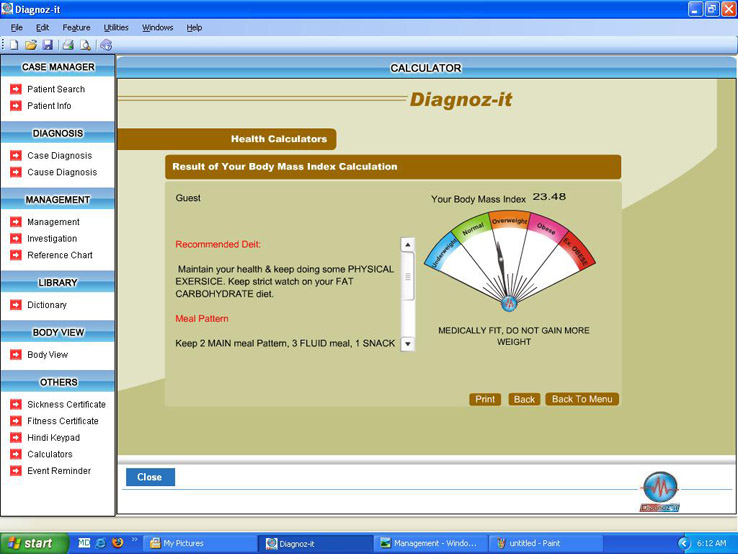Image resolution: width=738 pixels, height=554 pixels.
Task: Open the Investigation link
Action: [x=52, y=238]
